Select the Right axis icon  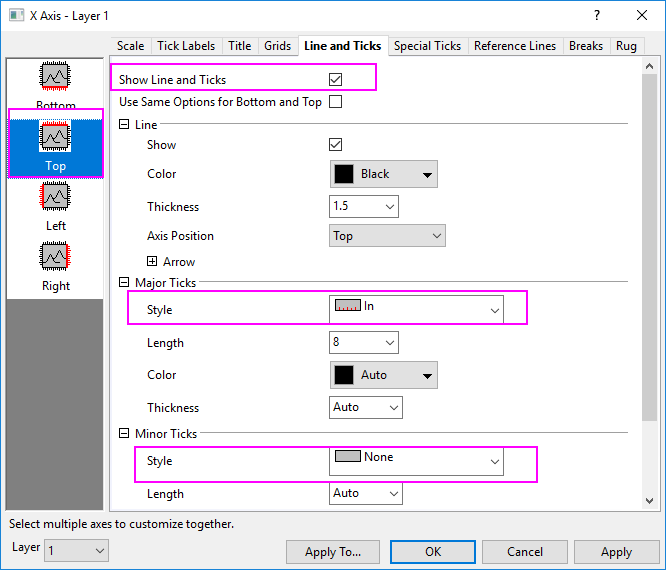pyautogui.click(x=55, y=257)
